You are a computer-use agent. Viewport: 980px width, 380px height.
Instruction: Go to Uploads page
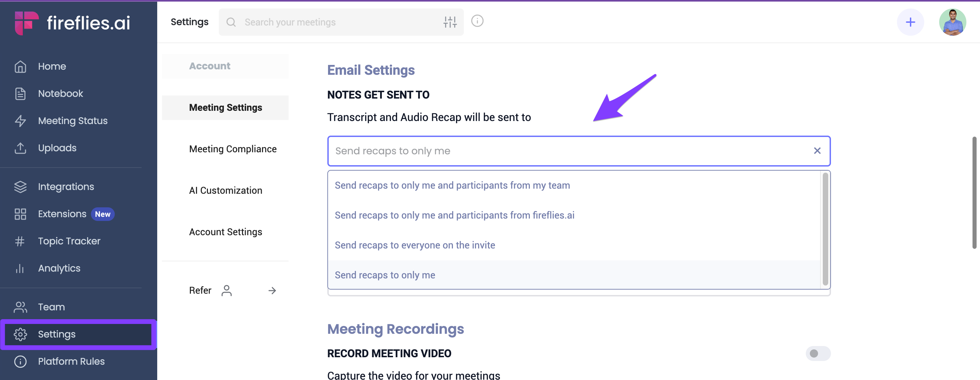click(x=57, y=148)
